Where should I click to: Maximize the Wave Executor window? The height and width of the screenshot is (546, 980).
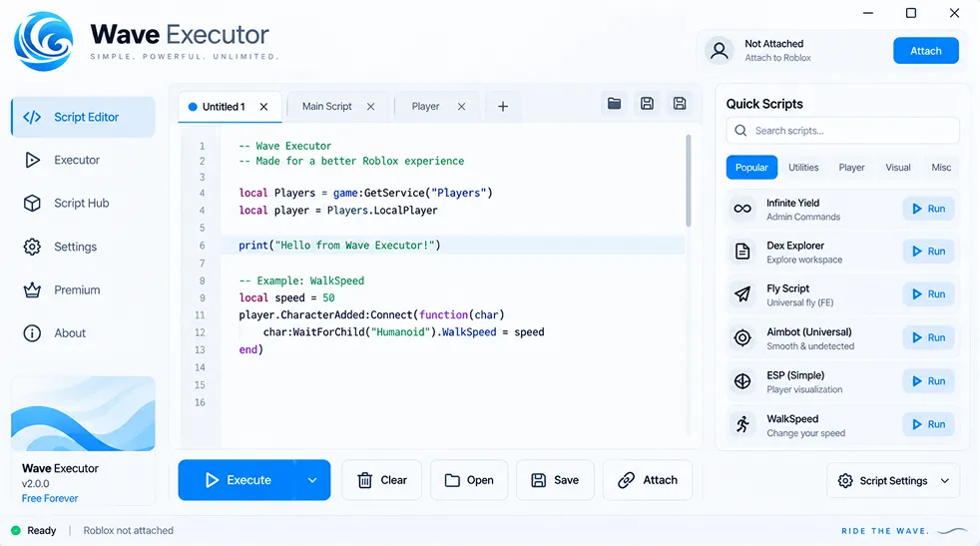pyautogui.click(x=911, y=13)
